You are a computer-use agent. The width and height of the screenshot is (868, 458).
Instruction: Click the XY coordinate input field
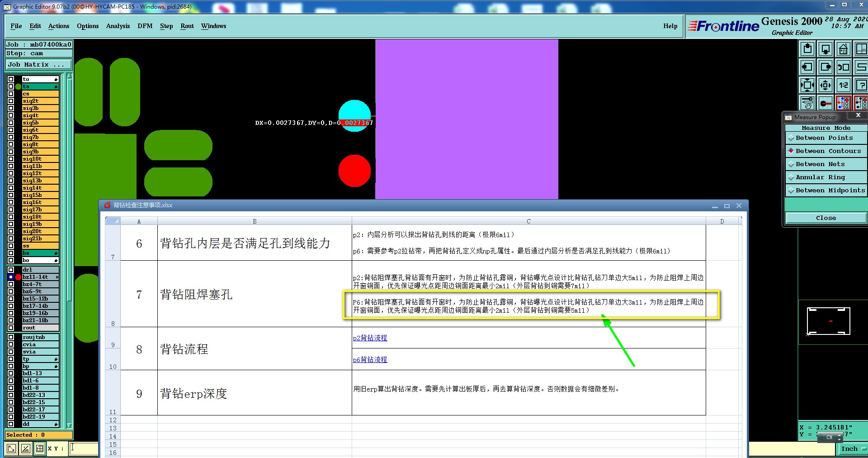coord(84,448)
